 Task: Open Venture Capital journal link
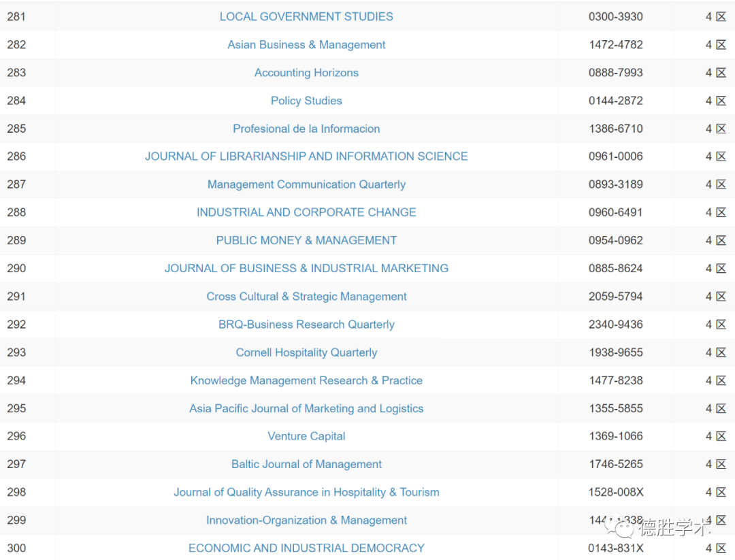pyautogui.click(x=306, y=436)
